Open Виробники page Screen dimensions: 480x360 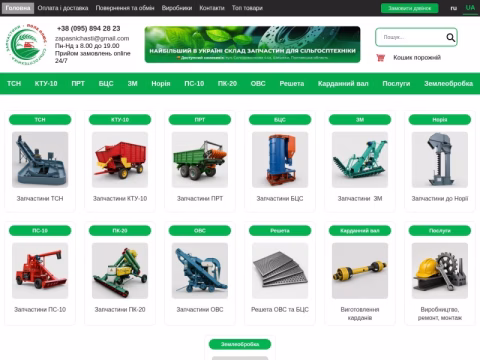(x=177, y=8)
